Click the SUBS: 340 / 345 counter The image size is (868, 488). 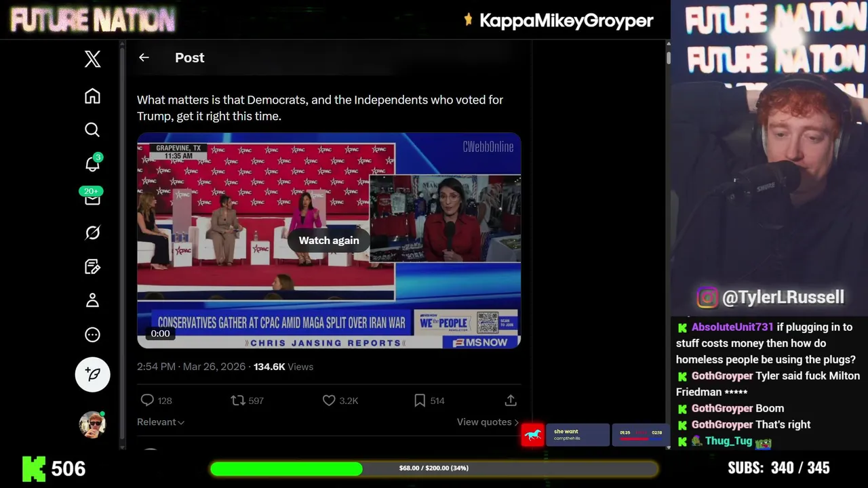[778, 468]
